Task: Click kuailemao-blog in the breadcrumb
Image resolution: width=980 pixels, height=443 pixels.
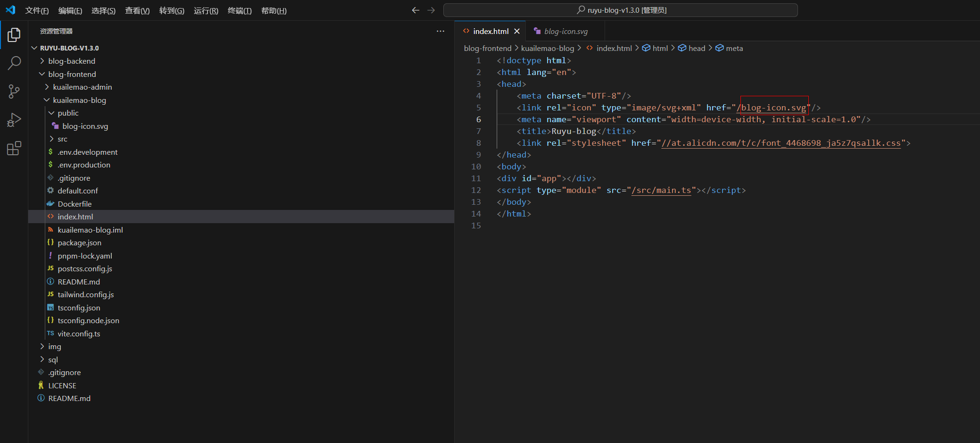Action: [x=548, y=48]
